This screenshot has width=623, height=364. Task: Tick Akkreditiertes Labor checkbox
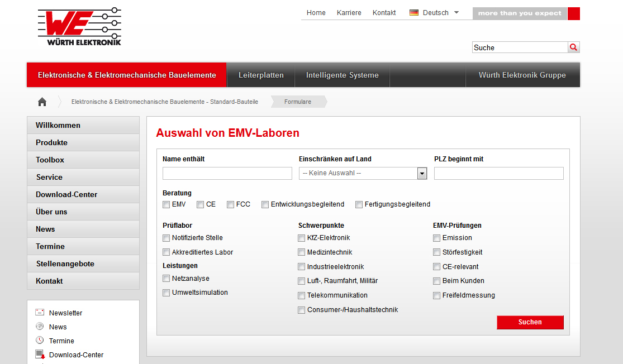(166, 252)
